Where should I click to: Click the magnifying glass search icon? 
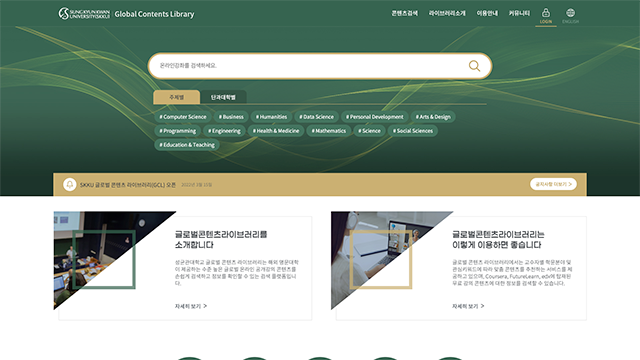[x=474, y=66]
